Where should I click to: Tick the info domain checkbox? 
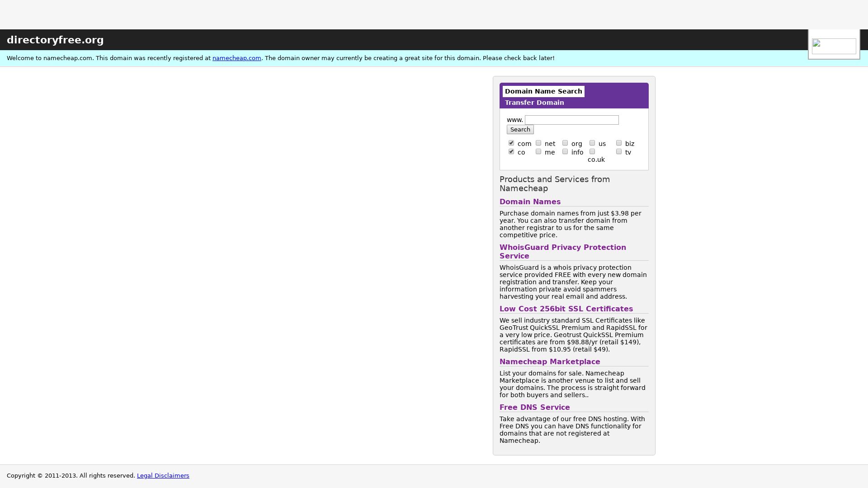[x=565, y=152]
